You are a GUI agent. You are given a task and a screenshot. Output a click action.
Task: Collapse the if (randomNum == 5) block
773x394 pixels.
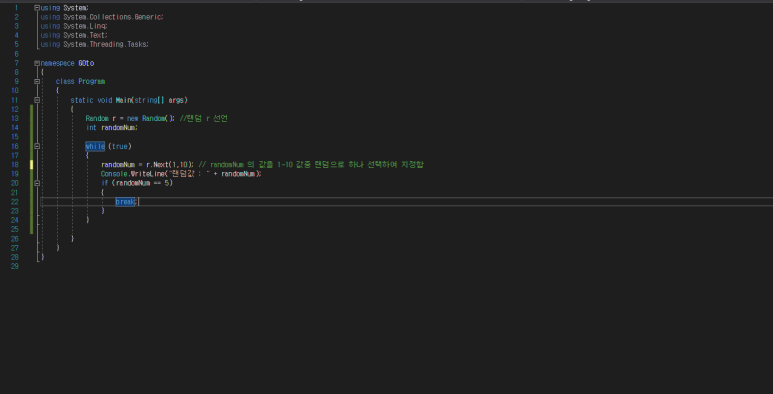click(x=37, y=183)
